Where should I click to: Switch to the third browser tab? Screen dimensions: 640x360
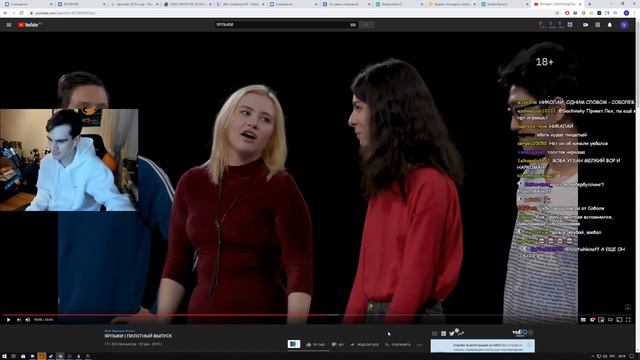[134, 4]
